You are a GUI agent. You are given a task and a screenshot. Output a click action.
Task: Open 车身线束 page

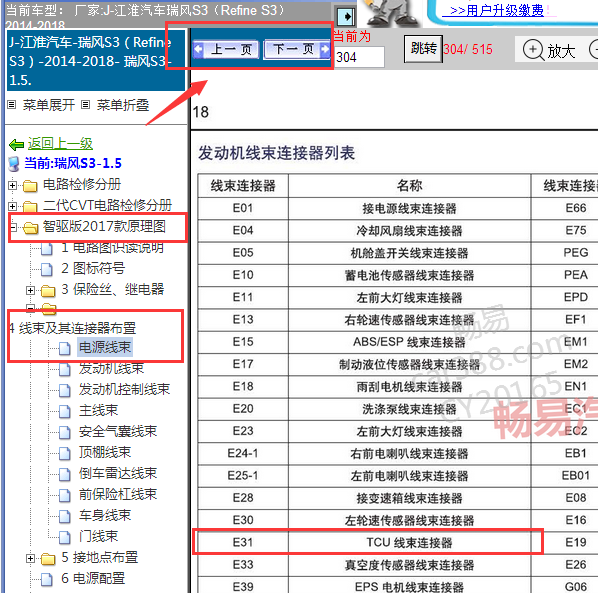tap(105, 515)
